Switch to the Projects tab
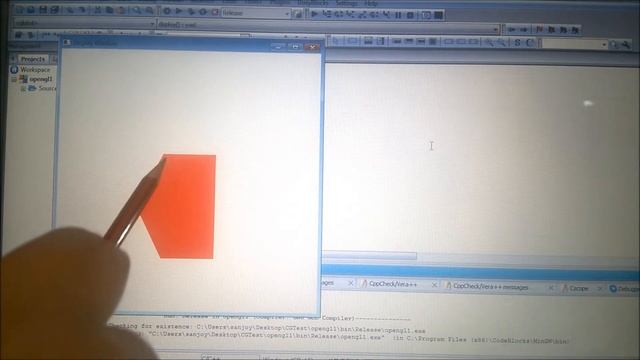Screen dimensions: 640x360 coord(33,59)
